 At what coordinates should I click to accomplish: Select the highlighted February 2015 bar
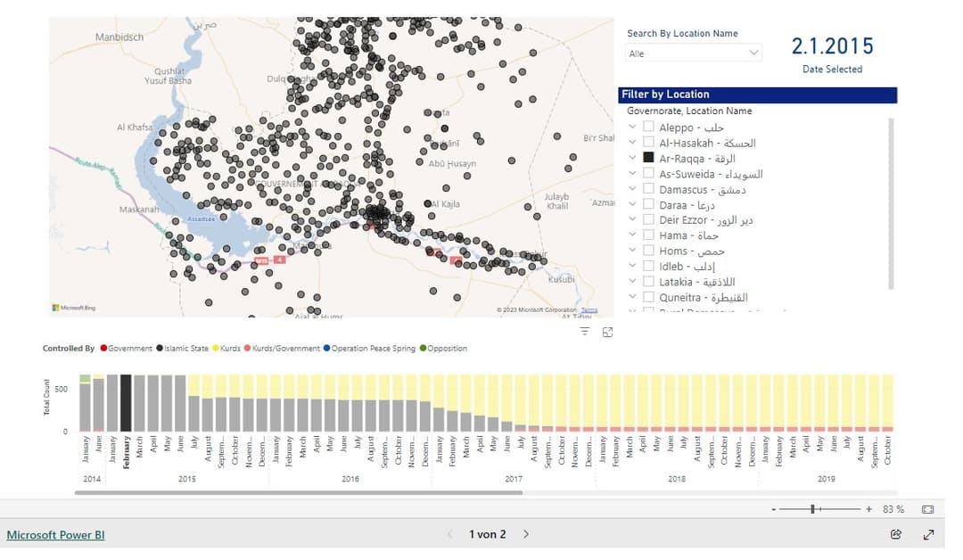126,403
